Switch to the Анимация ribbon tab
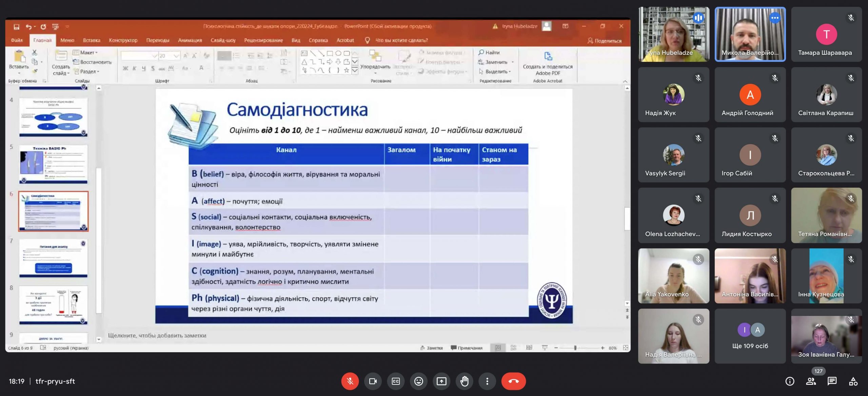 coord(190,40)
